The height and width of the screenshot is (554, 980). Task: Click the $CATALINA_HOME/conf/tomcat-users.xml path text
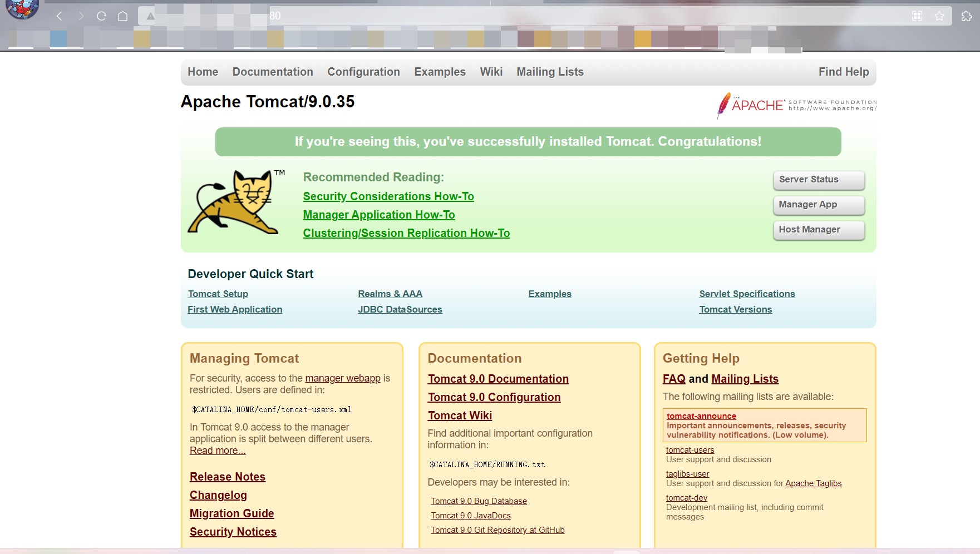(x=272, y=409)
